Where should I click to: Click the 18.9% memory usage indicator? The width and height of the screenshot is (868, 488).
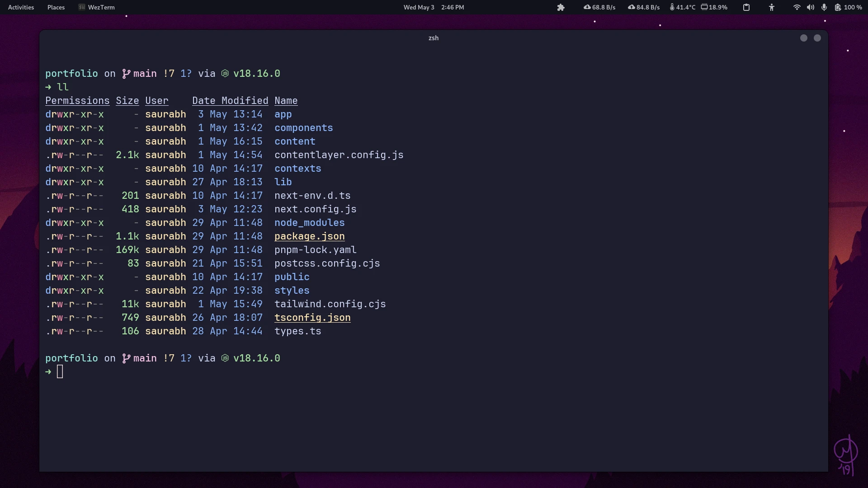(714, 7)
